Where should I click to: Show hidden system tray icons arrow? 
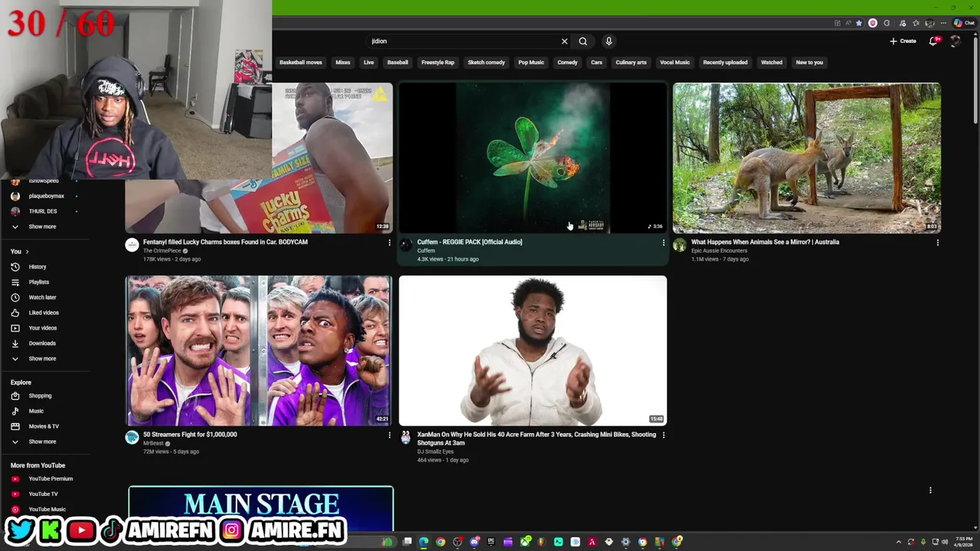[899, 542]
